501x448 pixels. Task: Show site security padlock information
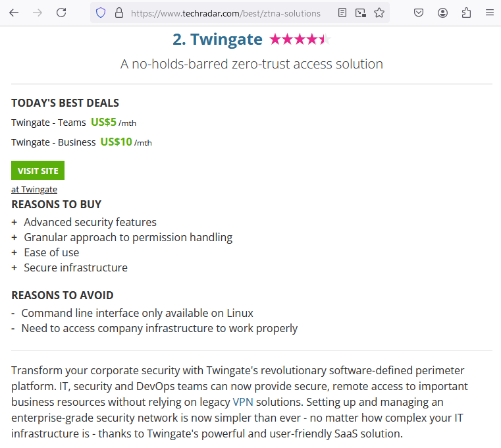(119, 13)
